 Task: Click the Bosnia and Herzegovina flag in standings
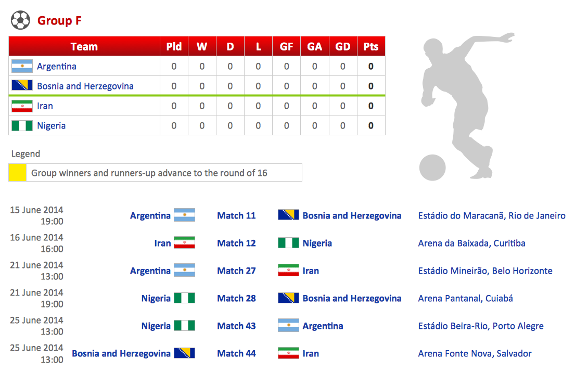[22, 86]
